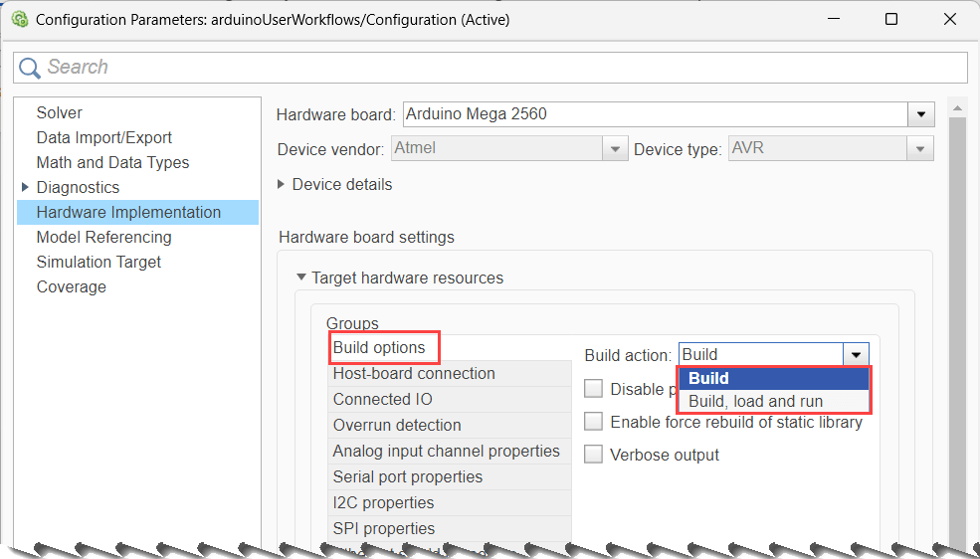
Task: Toggle the Verbose output checkbox
Action: click(594, 455)
